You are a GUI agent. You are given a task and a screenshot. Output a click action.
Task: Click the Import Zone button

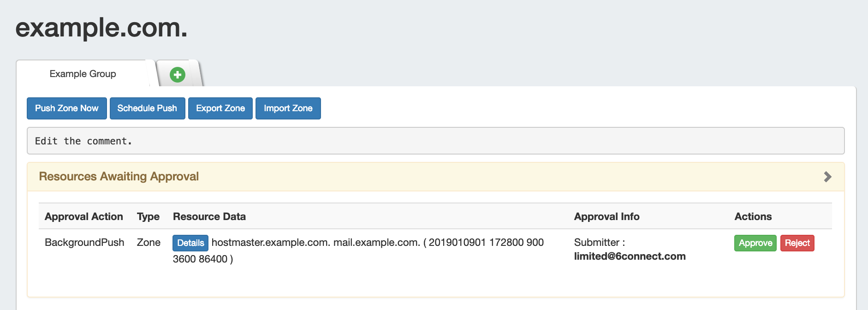[288, 108]
